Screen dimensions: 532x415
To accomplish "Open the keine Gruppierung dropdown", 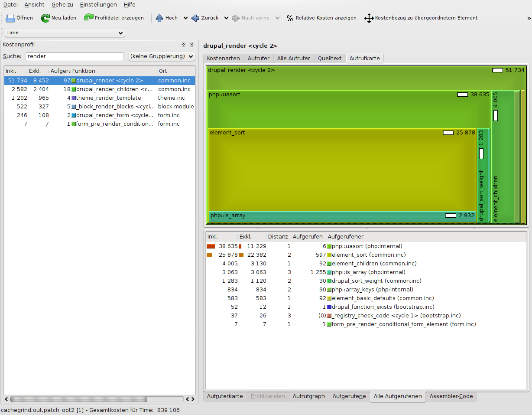I will coord(162,56).
